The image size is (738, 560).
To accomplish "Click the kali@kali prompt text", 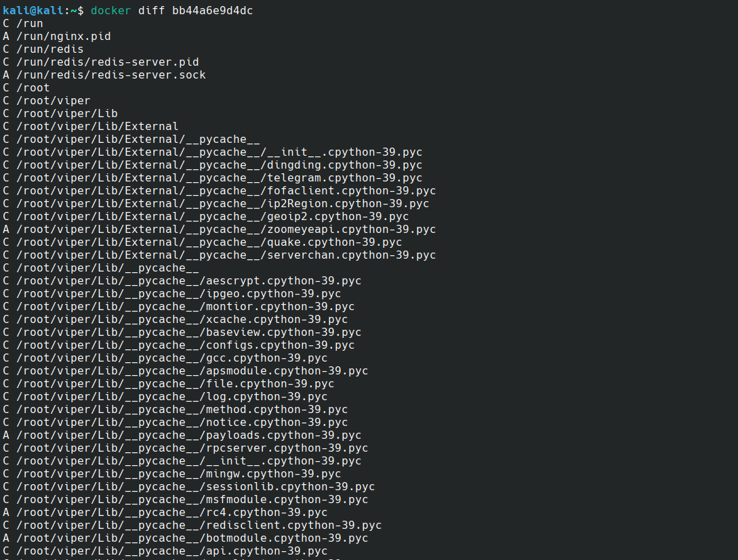I will 33,10.
